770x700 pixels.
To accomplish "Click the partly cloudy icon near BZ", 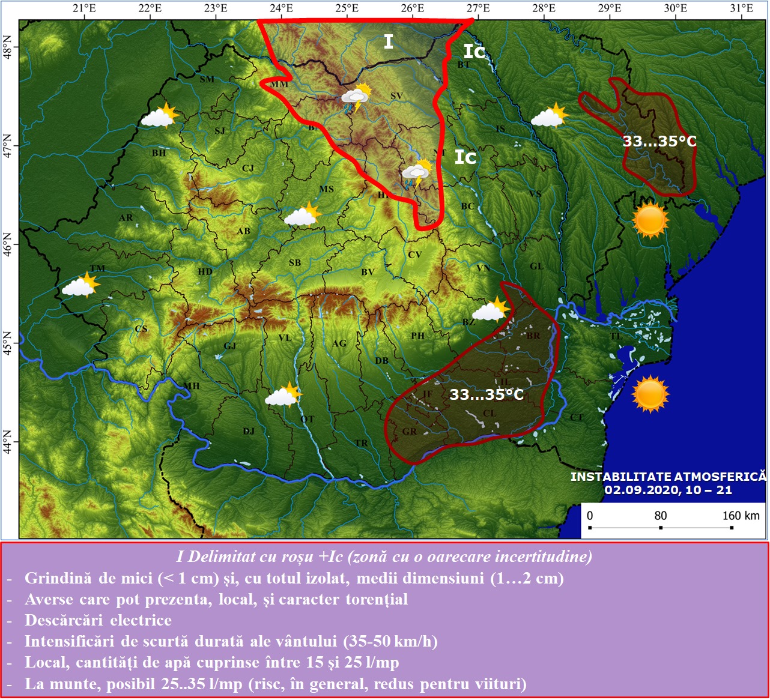I will point(491,309).
